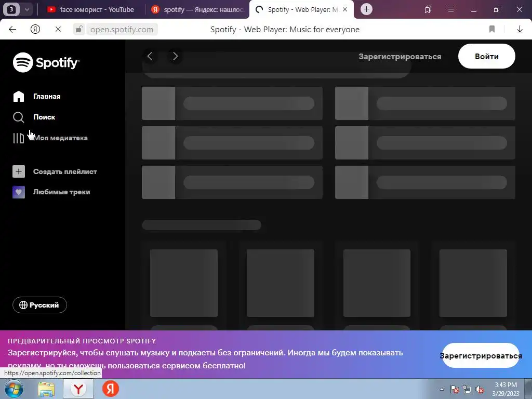Open Русский language selector button
This screenshot has height=399, width=532.
[x=39, y=305]
